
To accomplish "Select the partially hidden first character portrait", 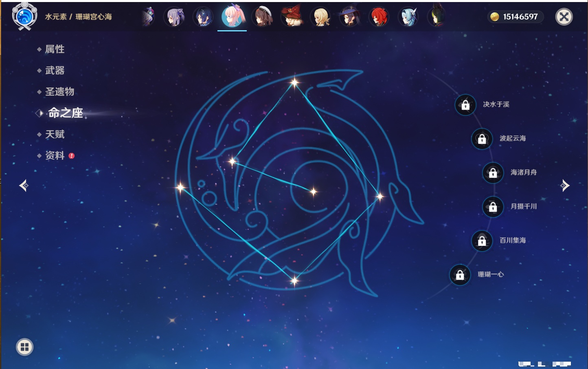I will (x=148, y=17).
